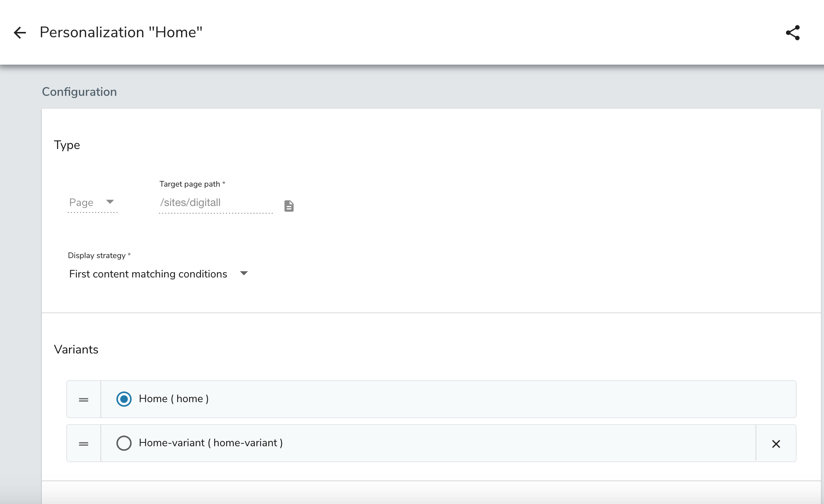Click the Home-variant row label

(x=211, y=443)
